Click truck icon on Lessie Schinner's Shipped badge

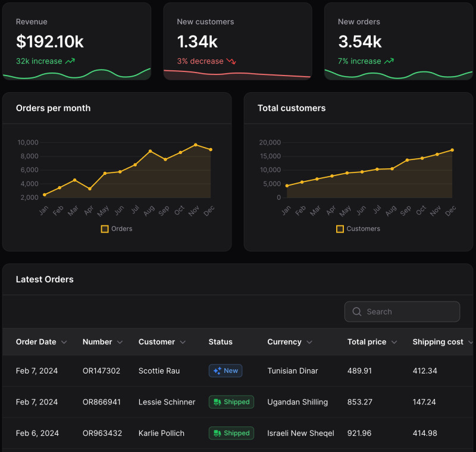217,402
